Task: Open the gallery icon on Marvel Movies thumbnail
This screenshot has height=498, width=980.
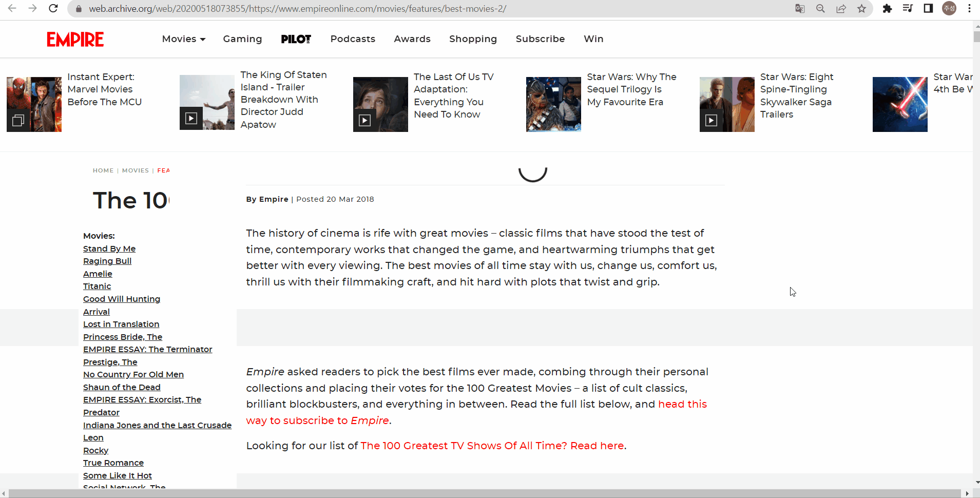Action: 18,120
